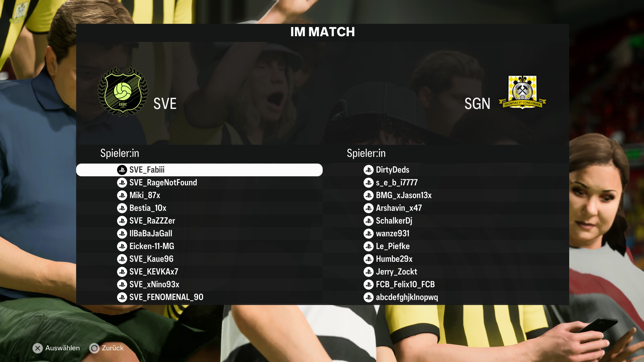This screenshot has height=362, width=644.
Task: Click the Auswählen button label
Action: click(63, 348)
